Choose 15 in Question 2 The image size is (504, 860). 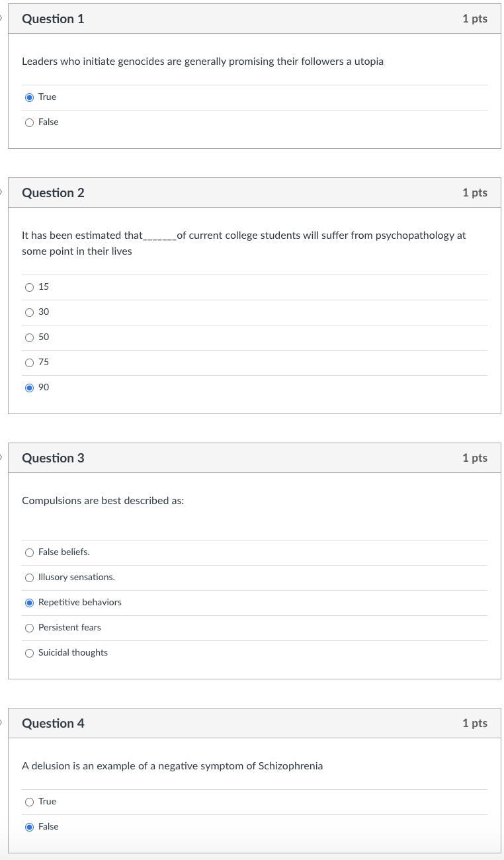point(29,287)
